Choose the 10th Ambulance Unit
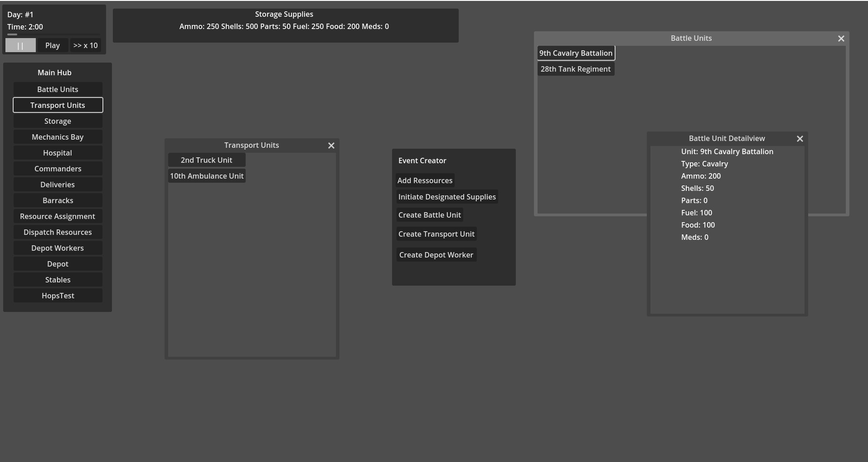The image size is (868, 462). pyautogui.click(x=207, y=176)
